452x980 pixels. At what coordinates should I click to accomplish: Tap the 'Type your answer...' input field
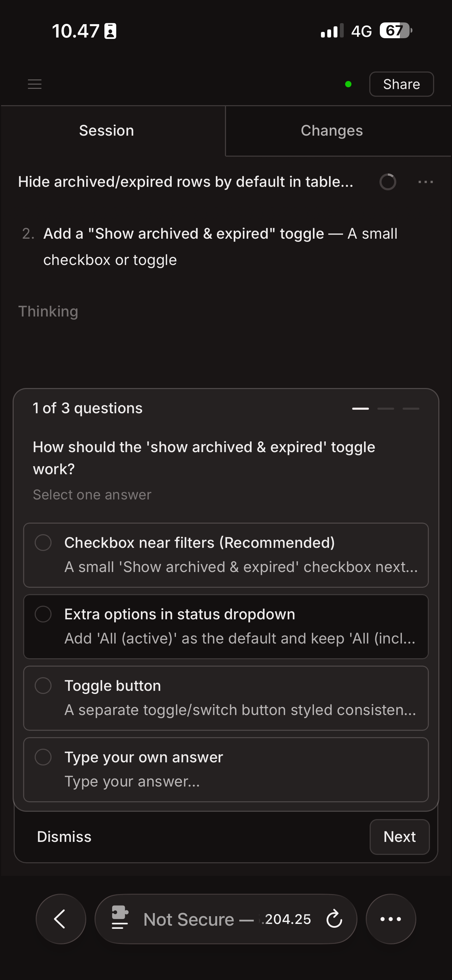click(x=132, y=781)
